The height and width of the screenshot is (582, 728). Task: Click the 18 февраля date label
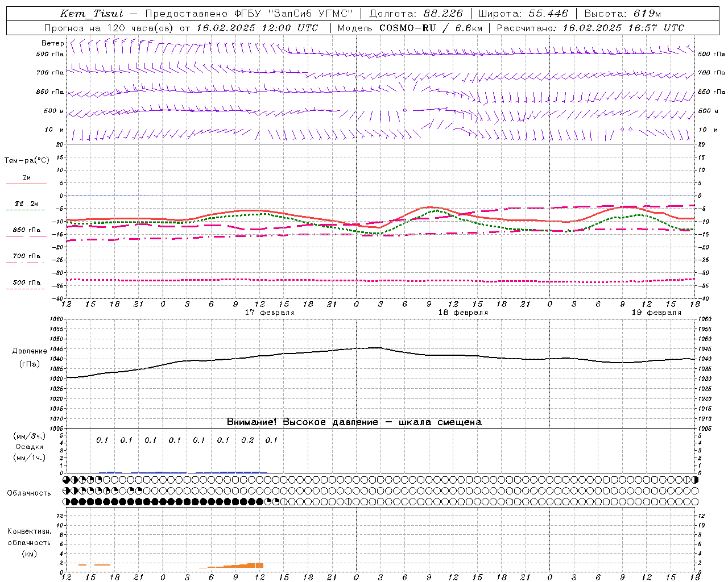(463, 313)
